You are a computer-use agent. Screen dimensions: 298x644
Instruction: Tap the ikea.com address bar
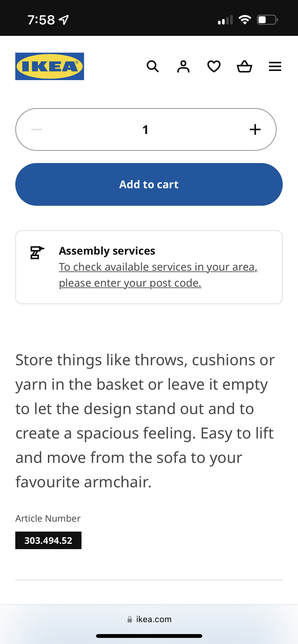click(x=149, y=619)
